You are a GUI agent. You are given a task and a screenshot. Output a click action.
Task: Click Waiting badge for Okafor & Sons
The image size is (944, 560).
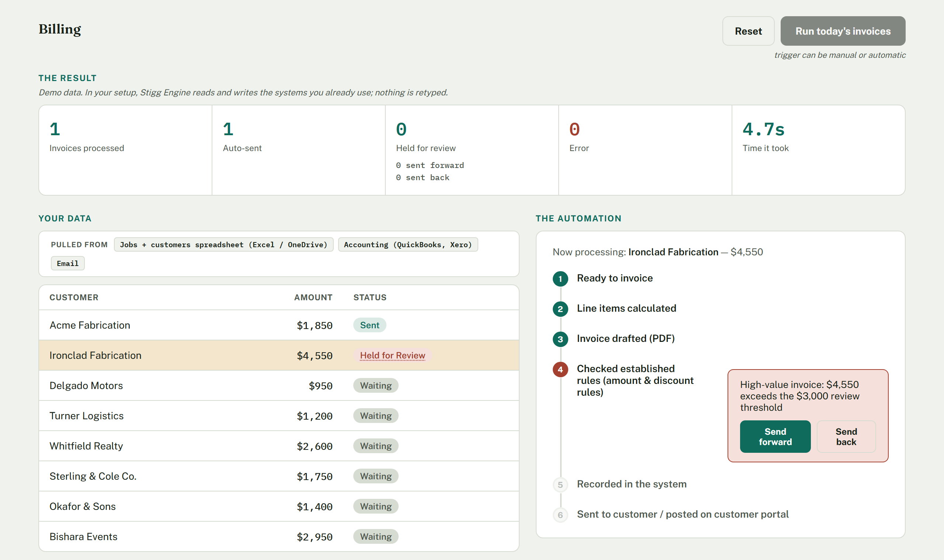tap(376, 507)
